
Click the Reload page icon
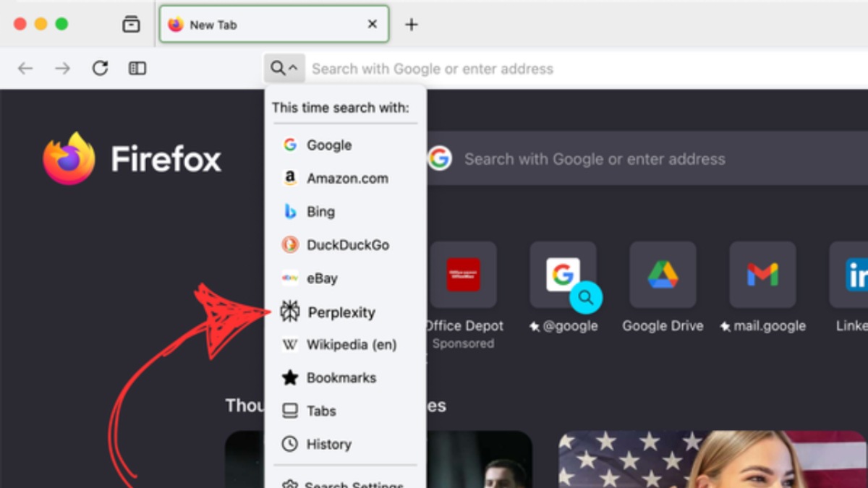click(x=100, y=68)
